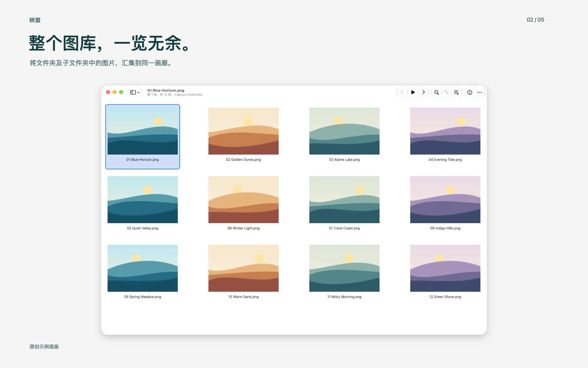This screenshot has width=588, height=368.
Task: Click the '08 Indigo Hills.png' file name
Action: [x=445, y=228]
